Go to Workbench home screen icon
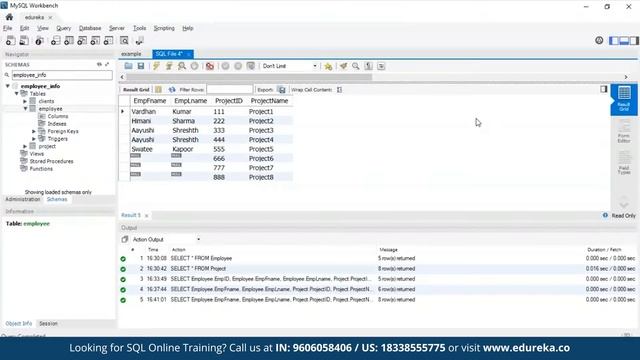The width and height of the screenshot is (640, 360). [x=9, y=17]
